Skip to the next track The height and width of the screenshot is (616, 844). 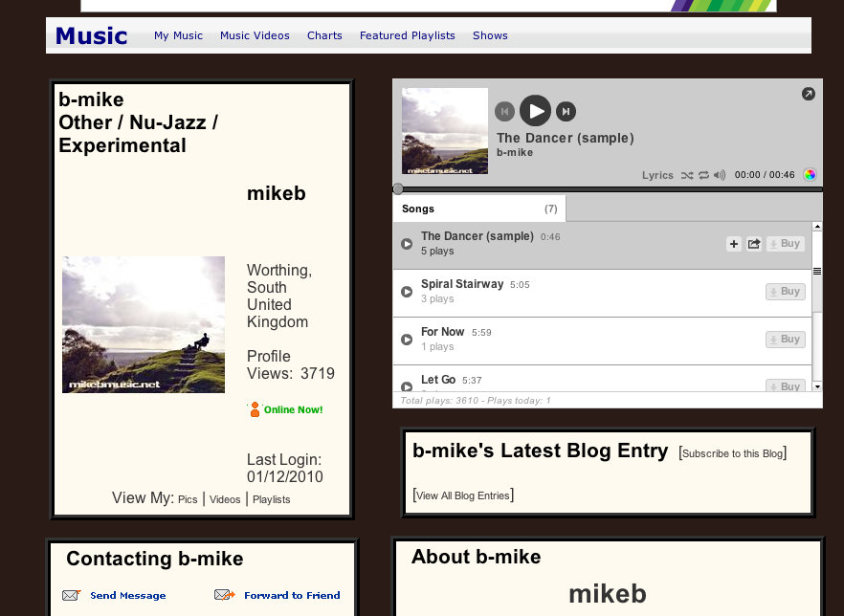coord(566,112)
